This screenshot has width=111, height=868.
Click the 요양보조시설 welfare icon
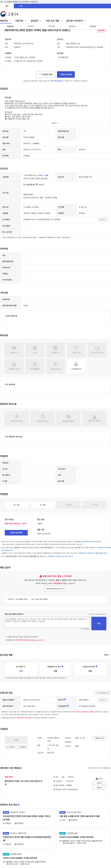55,366
